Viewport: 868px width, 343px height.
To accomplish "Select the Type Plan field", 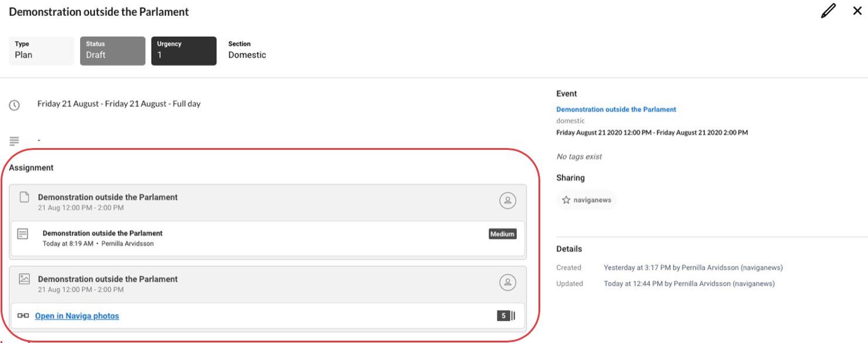I will (x=42, y=50).
